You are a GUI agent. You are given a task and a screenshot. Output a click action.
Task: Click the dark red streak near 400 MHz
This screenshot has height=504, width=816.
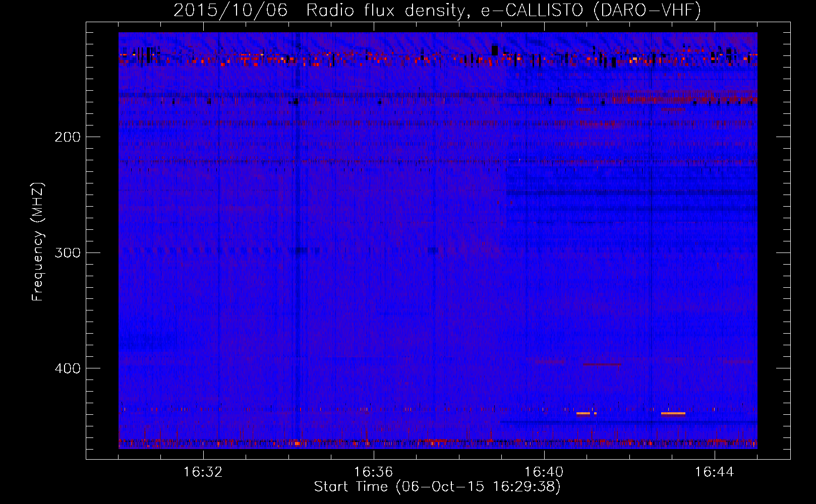[602, 364]
